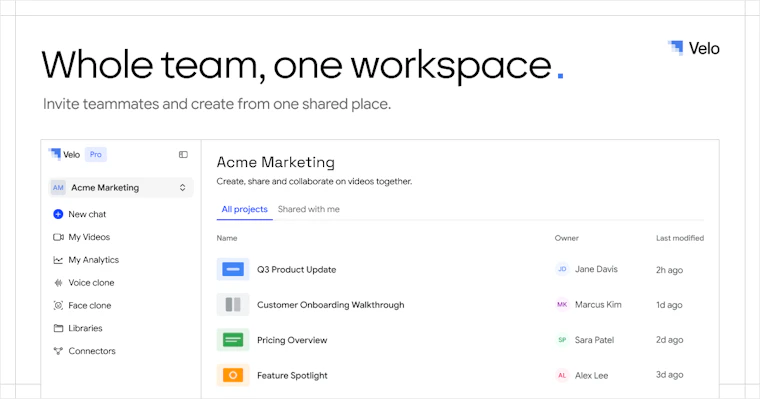
Task: Open Connectors
Action: 92,351
